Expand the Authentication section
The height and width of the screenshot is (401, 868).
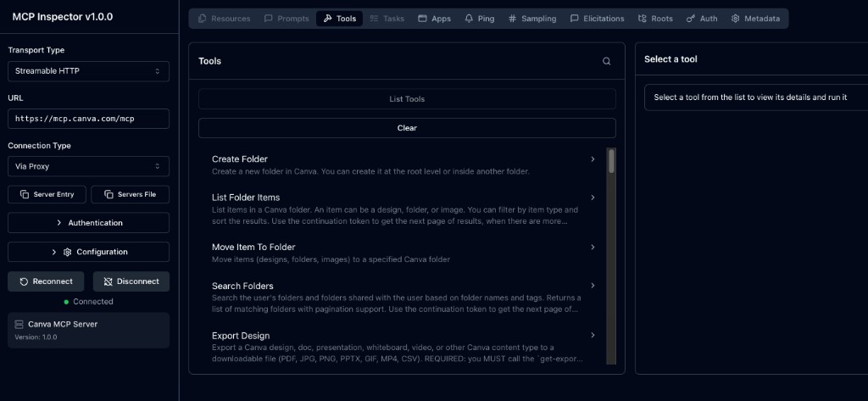[88, 223]
